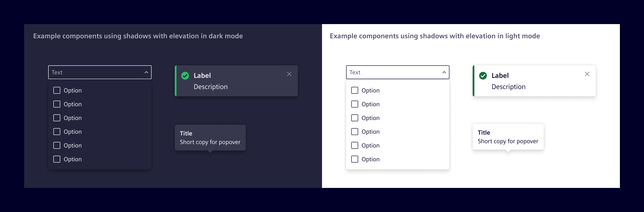Dismiss the dark mode Label notification

click(x=289, y=74)
